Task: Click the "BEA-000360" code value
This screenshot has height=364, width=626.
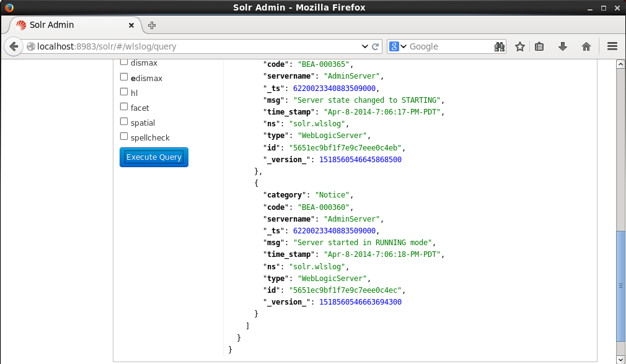Action: 324,207
